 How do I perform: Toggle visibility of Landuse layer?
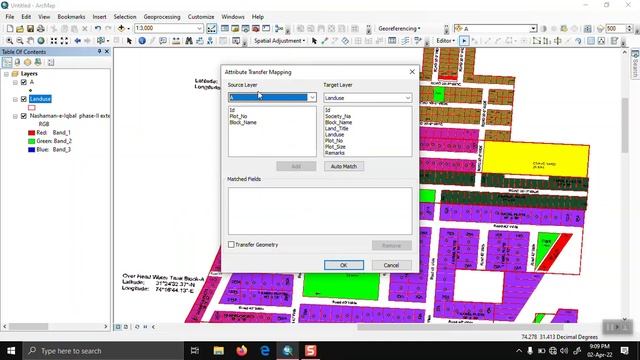24,99
